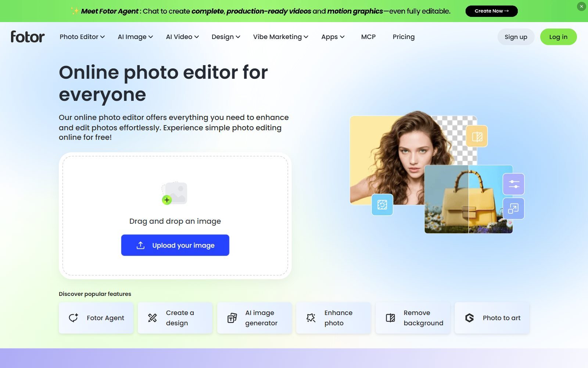Viewport: 588px width, 368px height.
Task: Click the Online photo editor for everyone heading
Action: coord(164,83)
